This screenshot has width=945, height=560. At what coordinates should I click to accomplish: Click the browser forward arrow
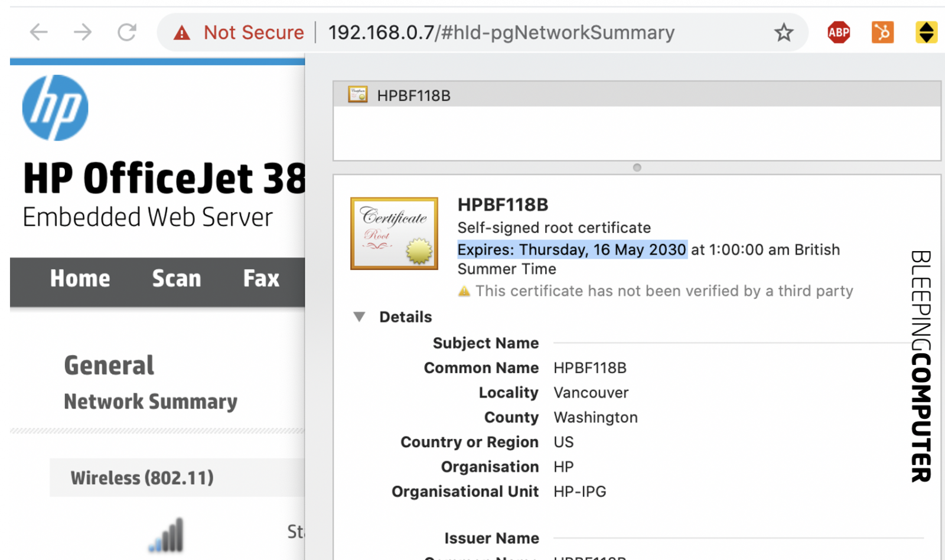click(83, 32)
